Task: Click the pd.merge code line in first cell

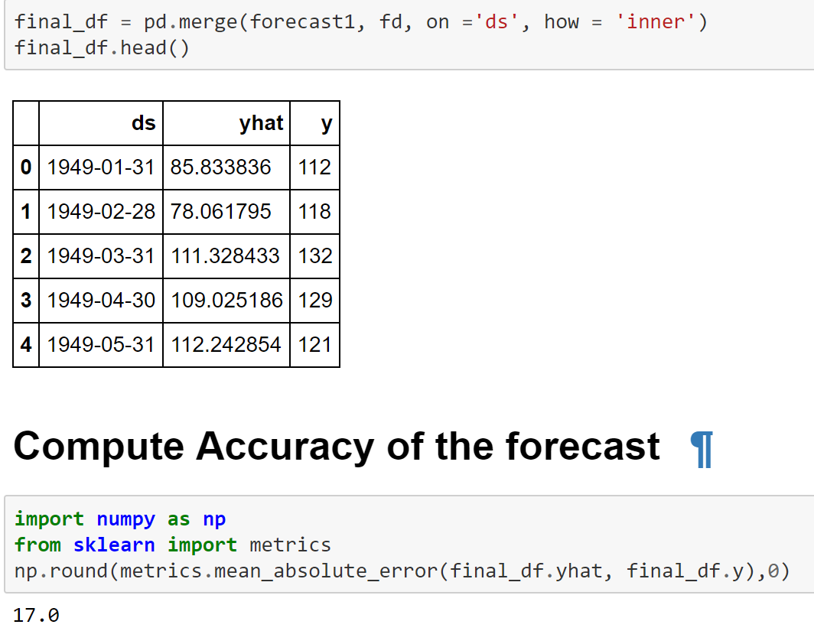Action: click(x=360, y=22)
